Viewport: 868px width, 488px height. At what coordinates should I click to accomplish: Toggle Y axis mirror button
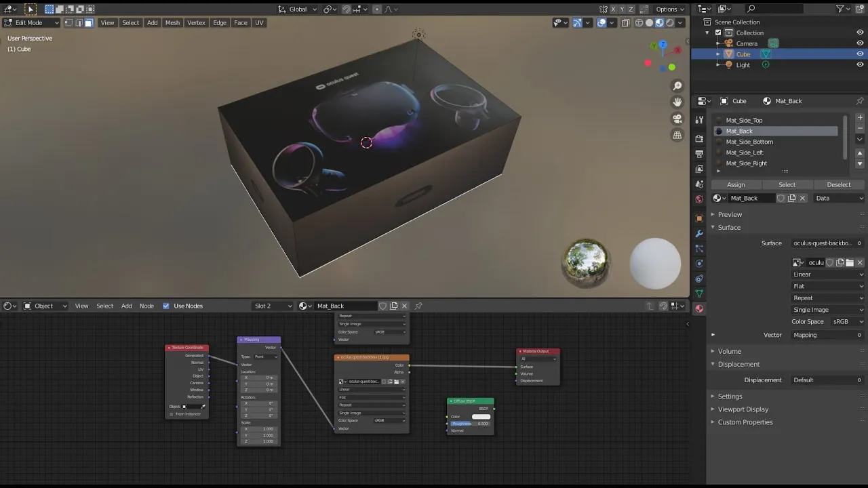coord(623,9)
